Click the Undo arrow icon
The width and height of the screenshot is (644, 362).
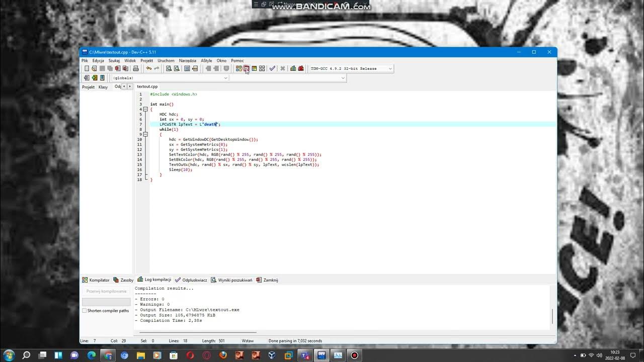click(x=149, y=68)
